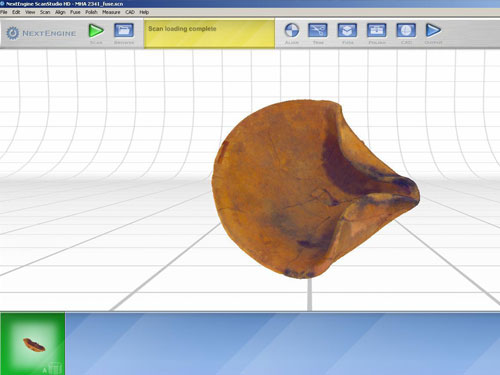The width and height of the screenshot is (500, 375).
Task: Open the Scan menu
Action: (x=45, y=12)
